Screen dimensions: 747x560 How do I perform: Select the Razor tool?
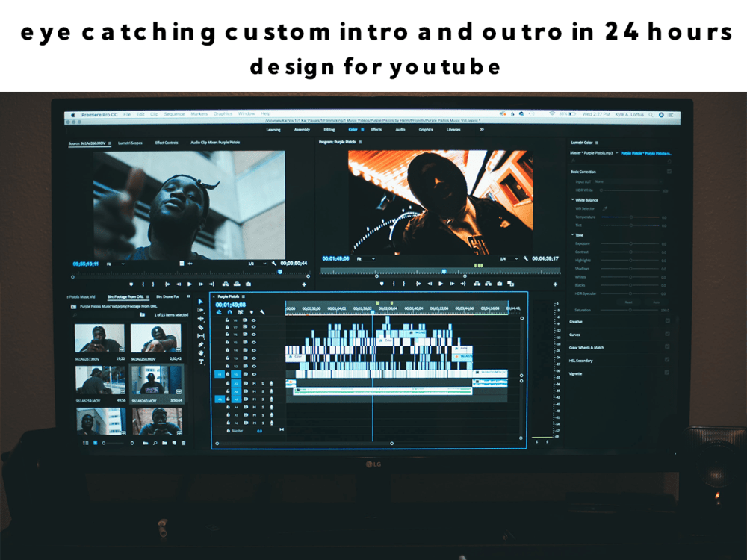pos(200,327)
